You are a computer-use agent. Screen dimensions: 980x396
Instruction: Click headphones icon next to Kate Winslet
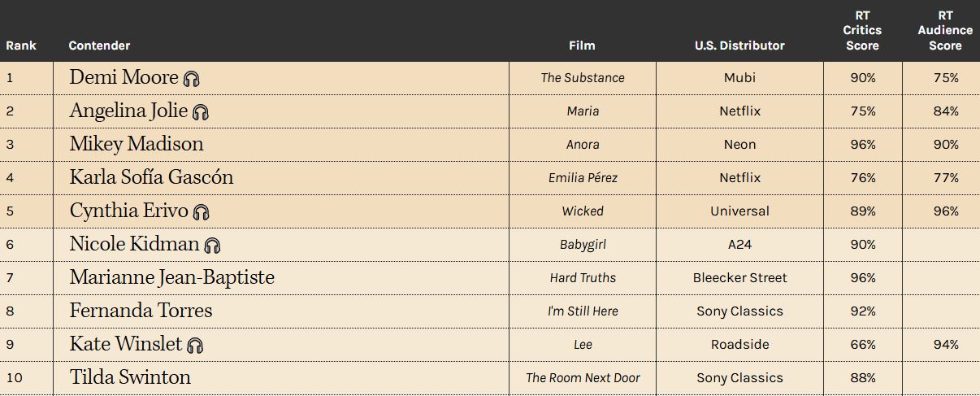(195, 346)
